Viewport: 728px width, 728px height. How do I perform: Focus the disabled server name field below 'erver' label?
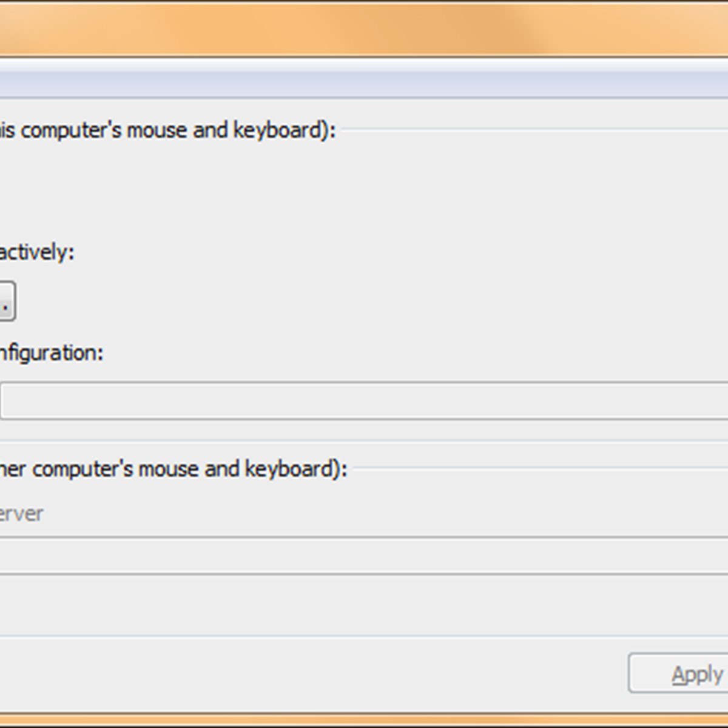tap(364, 555)
